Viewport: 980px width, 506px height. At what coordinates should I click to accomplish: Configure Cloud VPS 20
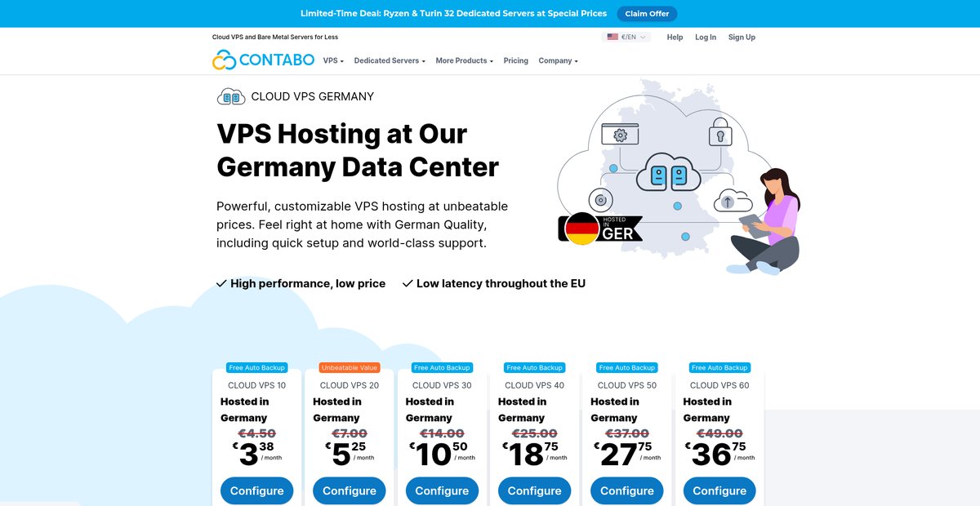(350, 490)
